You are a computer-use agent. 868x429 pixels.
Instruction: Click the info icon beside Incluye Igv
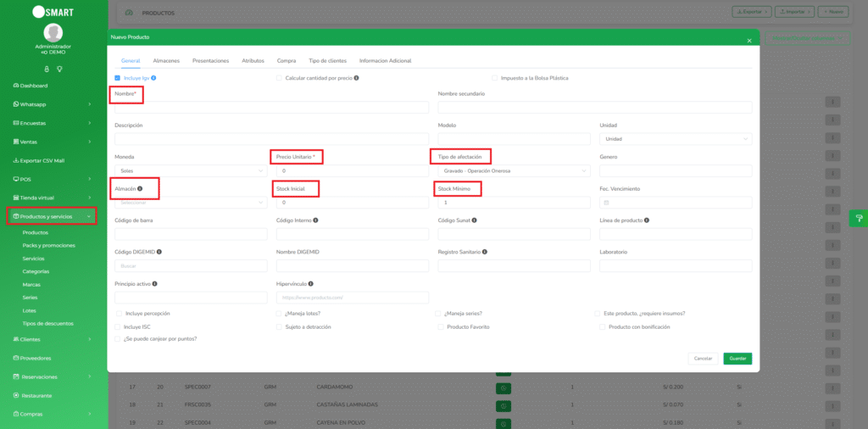pos(153,78)
